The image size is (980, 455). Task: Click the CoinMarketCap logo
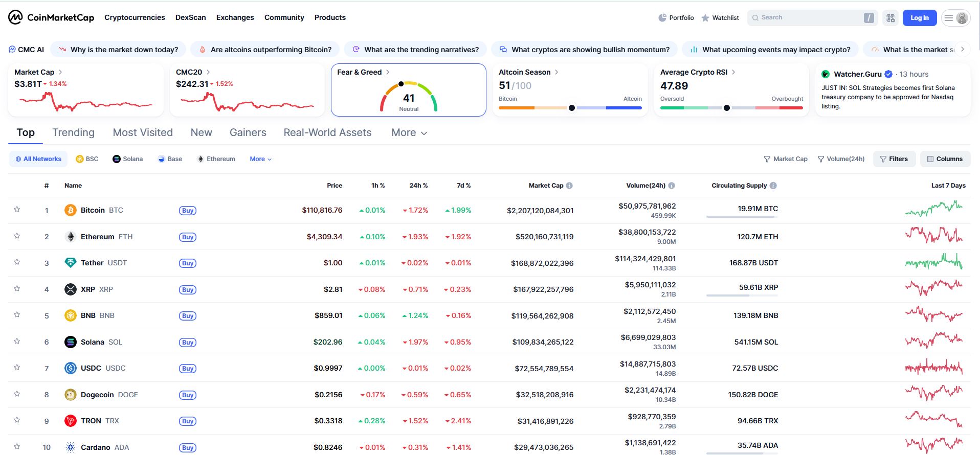click(x=51, y=17)
